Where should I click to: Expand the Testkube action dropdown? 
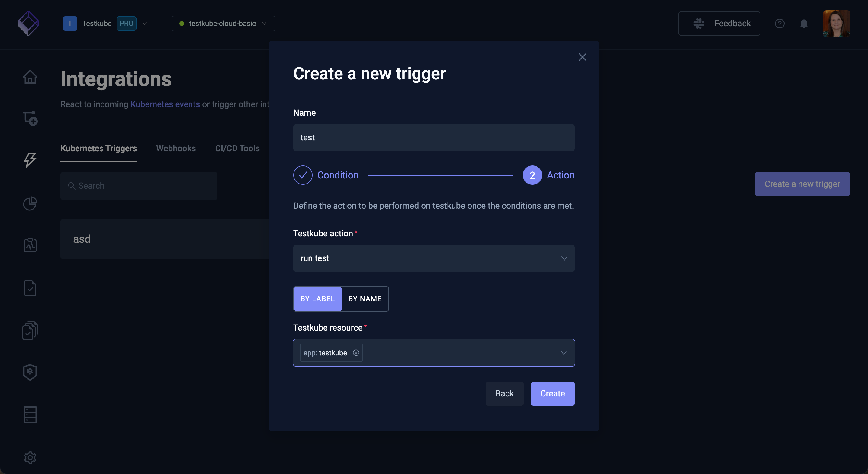(x=434, y=258)
